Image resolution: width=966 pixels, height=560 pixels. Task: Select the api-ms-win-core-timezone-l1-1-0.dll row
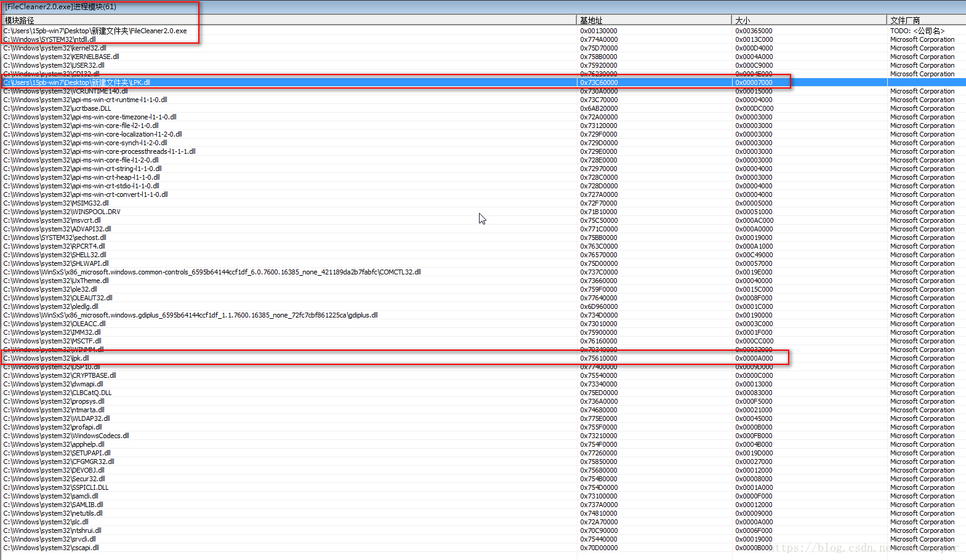click(x=483, y=117)
